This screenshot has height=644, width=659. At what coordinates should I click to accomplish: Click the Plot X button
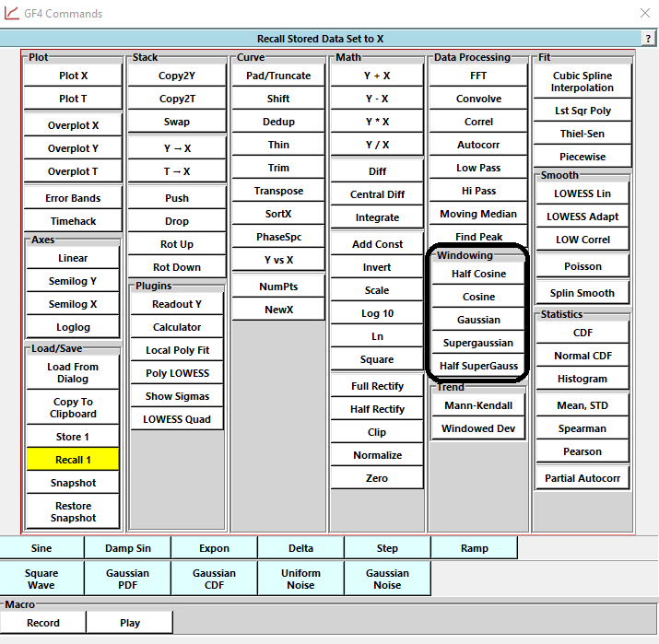pos(73,76)
